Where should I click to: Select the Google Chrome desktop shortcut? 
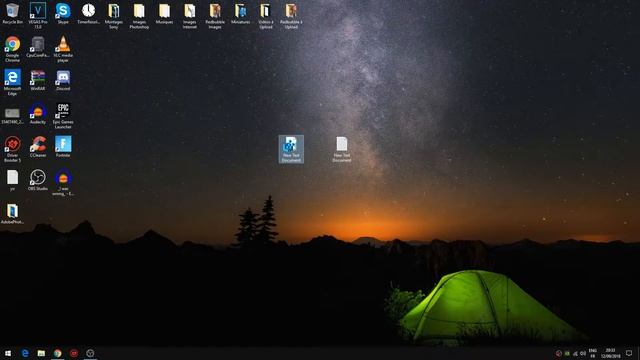tap(12, 49)
